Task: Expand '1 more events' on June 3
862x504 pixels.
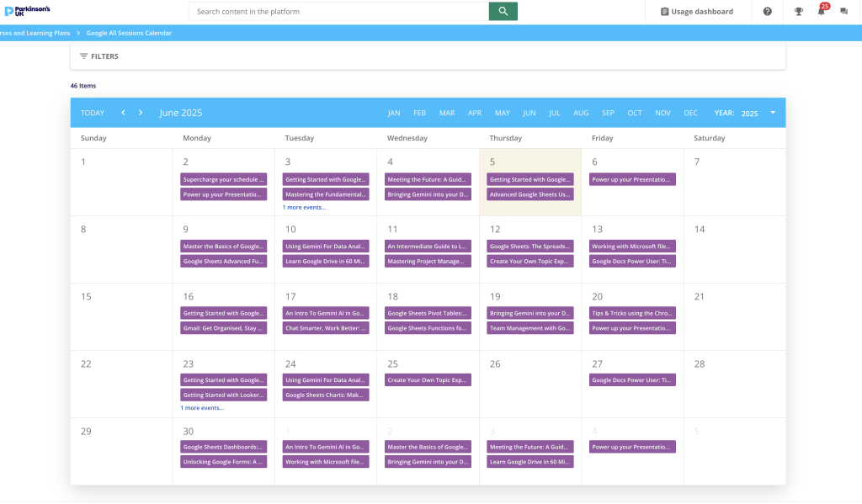Action: click(304, 207)
